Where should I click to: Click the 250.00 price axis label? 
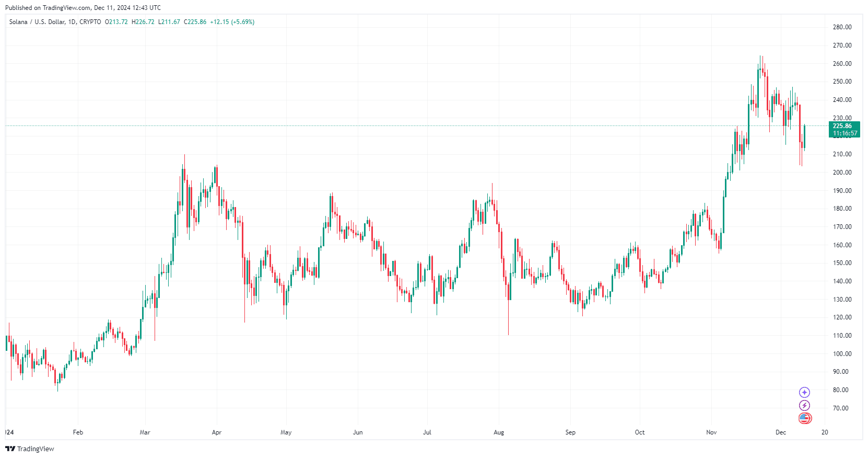point(842,82)
